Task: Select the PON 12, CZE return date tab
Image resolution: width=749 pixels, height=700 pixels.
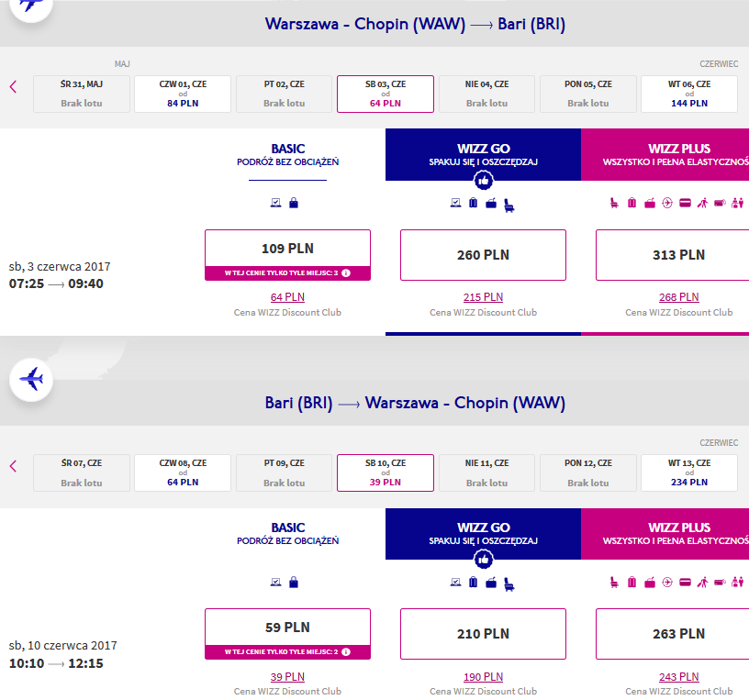Action: pyautogui.click(x=588, y=472)
